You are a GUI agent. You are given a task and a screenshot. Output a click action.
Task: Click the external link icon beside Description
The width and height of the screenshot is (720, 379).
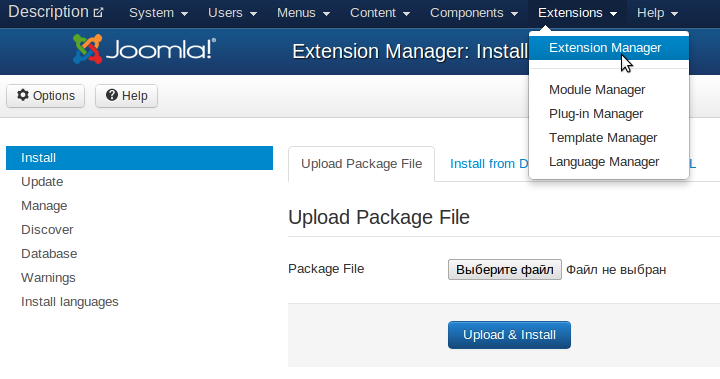(x=98, y=12)
